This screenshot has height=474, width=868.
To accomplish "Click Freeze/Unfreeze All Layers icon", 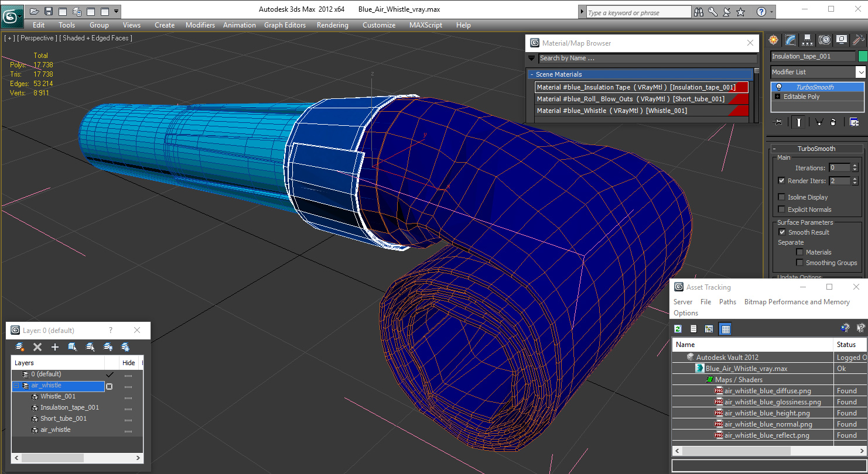I will coord(125,347).
